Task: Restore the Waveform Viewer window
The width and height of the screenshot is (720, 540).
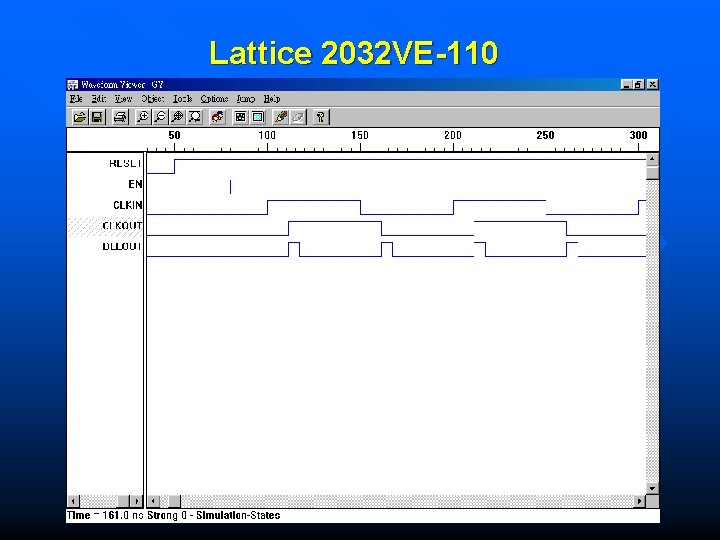Action: pos(639,84)
